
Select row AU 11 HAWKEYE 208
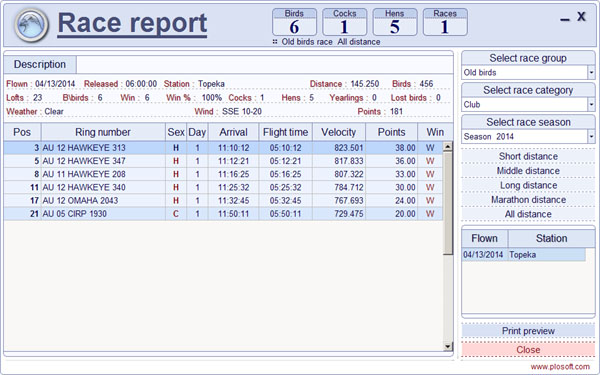pos(223,174)
